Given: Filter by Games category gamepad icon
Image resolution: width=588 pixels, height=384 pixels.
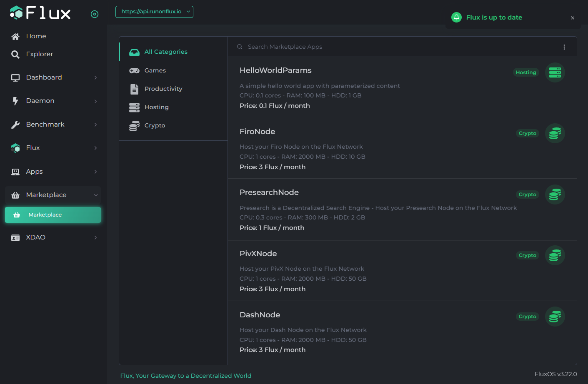Looking at the screenshot, I should click(x=134, y=71).
